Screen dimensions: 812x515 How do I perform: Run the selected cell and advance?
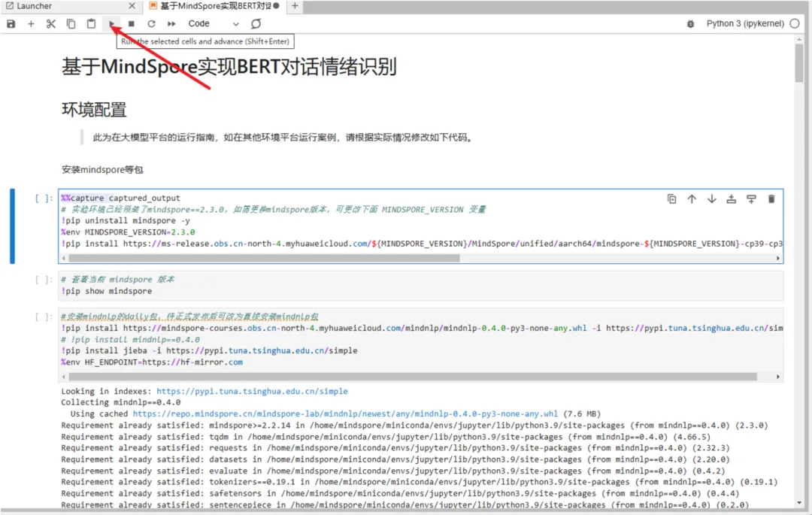tap(111, 24)
